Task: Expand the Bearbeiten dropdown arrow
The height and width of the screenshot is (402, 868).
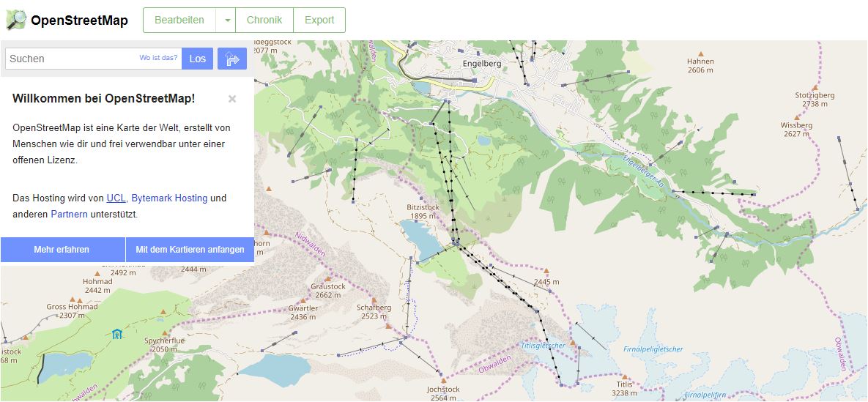Action: point(226,20)
